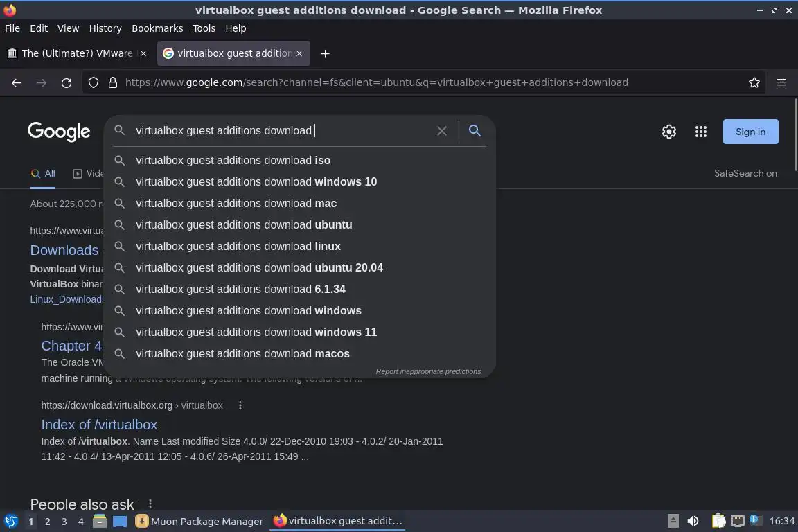The image size is (798, 532).
Task: Open the History menu
Action: 105,28
